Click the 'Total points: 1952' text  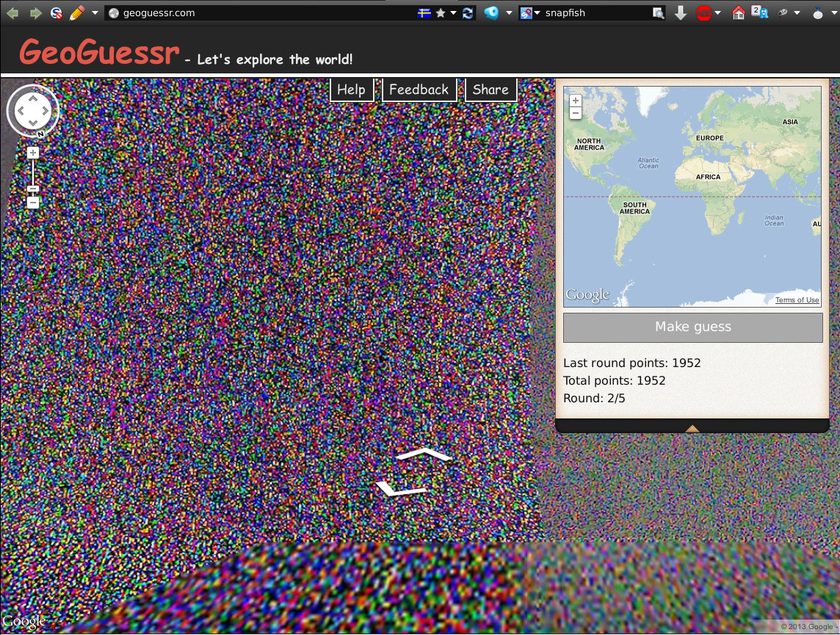(615, 381)
